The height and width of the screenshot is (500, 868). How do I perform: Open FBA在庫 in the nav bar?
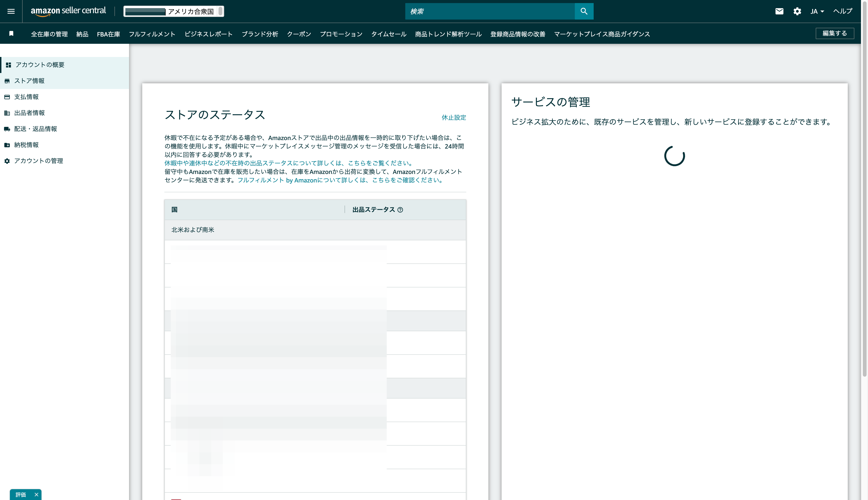point(109,34)
